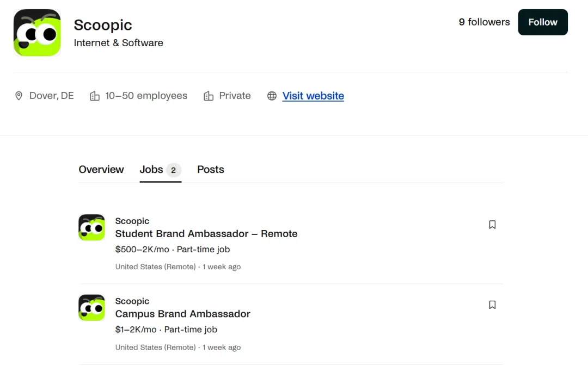Viewport: 588px width, 366px height.
Task: Switch to the Overview tab
Action: 101,169
